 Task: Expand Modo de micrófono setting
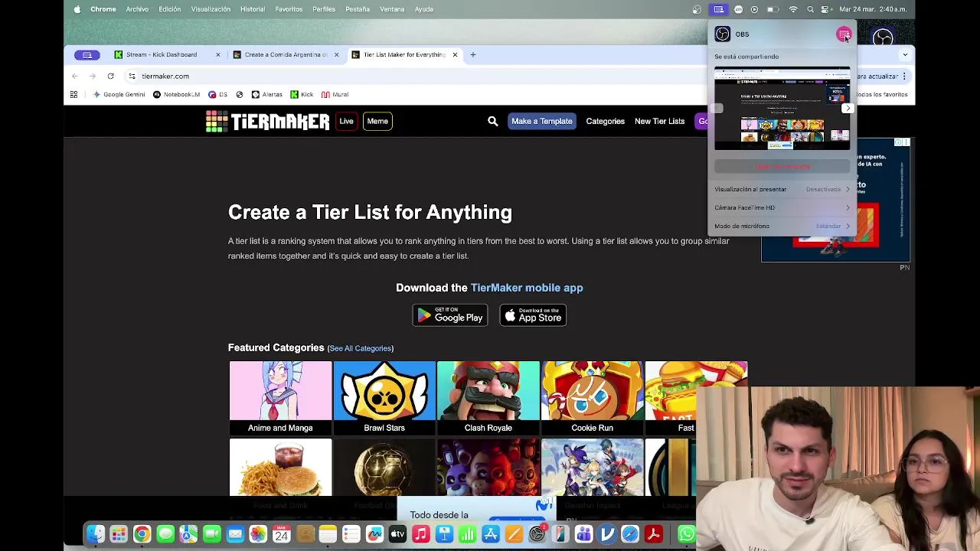782,226
